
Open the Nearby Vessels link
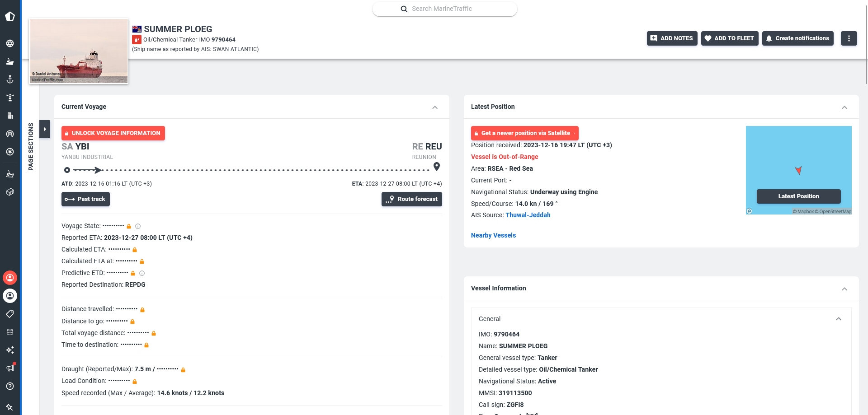pos(493,235)
